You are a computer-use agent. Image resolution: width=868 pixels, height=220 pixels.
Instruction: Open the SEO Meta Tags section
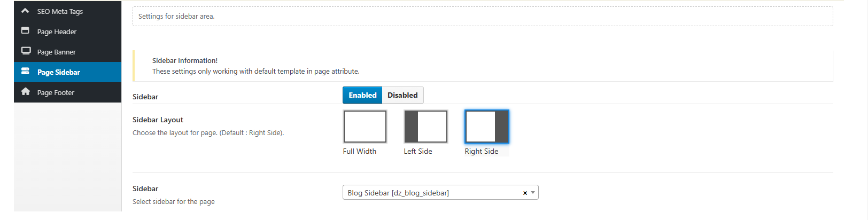(x=60, y=11)
